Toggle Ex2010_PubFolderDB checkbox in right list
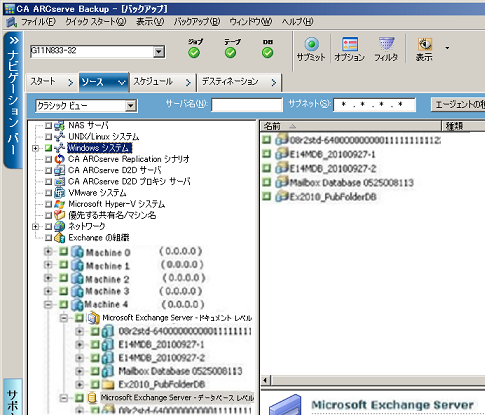485x415 pixels. tap(266, 196)
